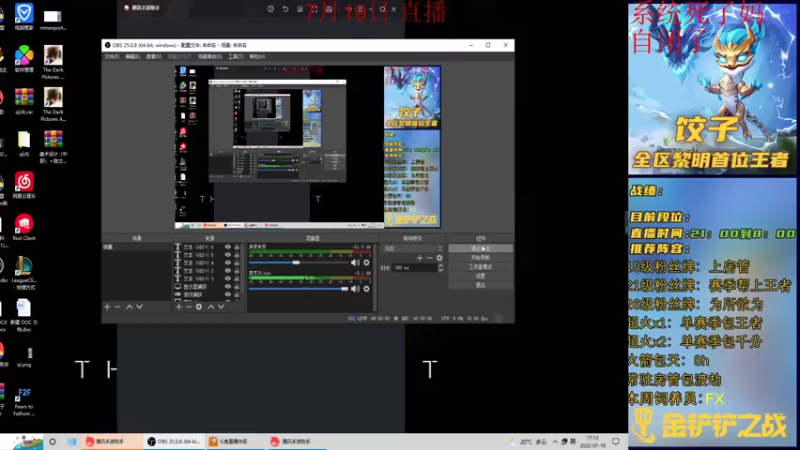The height and width of the screenshot is (450, 800).
Task: Open desktop audio settings gear in mixer
Action: pyautogui.click(x=366, y=262)
